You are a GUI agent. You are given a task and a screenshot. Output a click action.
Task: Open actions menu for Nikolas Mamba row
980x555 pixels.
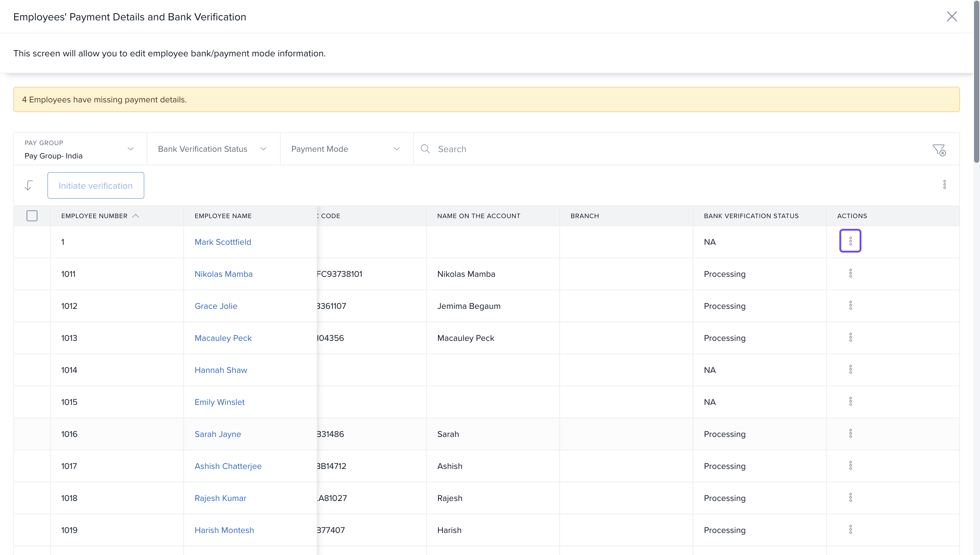850,273
